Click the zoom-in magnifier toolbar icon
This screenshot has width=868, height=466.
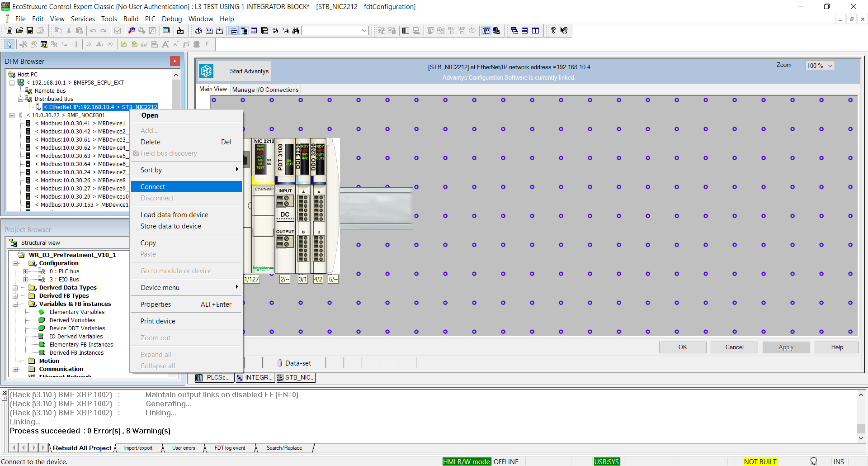(x=131, y=30)
